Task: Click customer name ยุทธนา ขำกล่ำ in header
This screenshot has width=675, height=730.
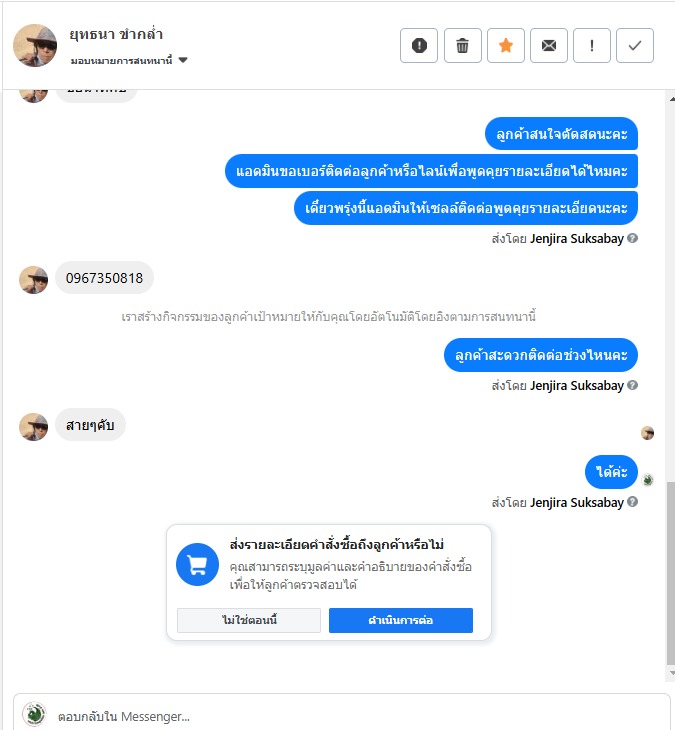Action: pyautogui.click(x=116, y=34)
